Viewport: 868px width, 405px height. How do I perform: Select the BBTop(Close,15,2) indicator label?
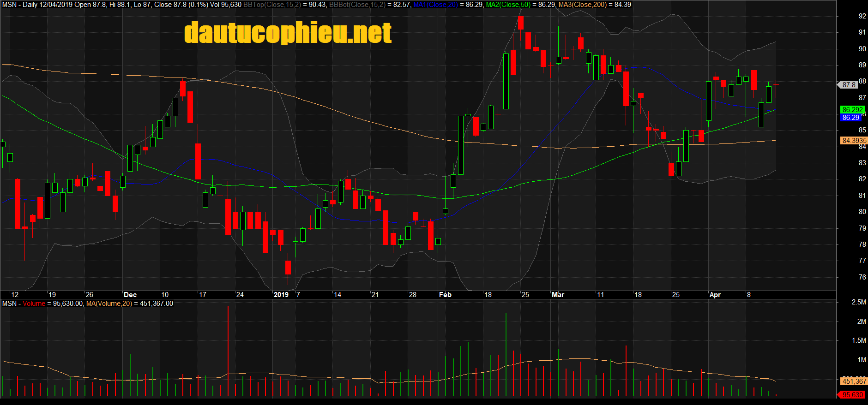pyautogui.click(x=272, y=5)
